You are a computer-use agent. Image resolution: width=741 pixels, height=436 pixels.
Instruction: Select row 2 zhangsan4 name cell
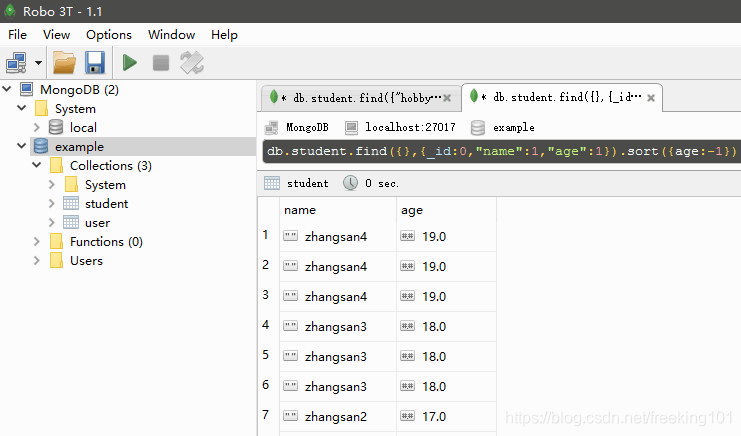tap(338, 266)
